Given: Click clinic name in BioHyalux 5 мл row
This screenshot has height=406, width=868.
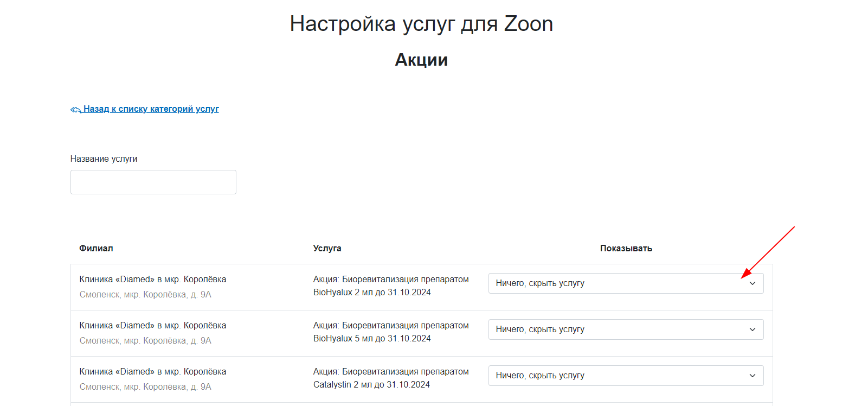Looking at the screenshot, I should 153,326.
